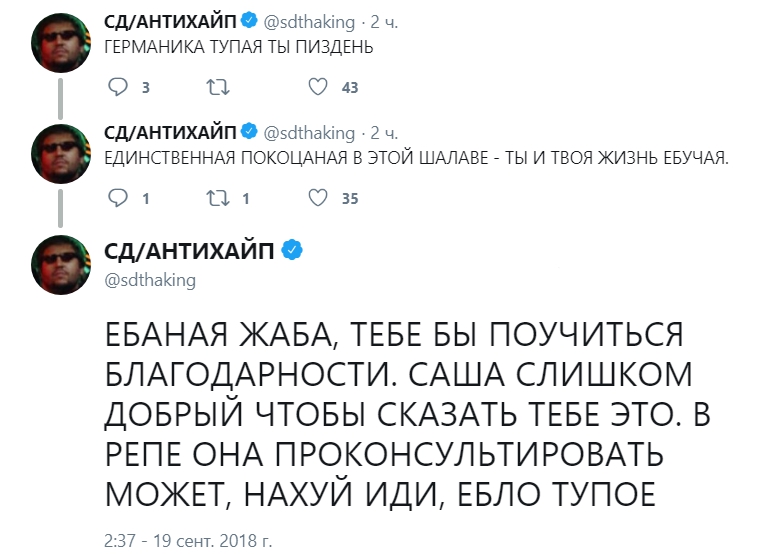Like the second tweet with 35 likes
The height and width of the screenshot is (554, 760).
click(317, 198)
